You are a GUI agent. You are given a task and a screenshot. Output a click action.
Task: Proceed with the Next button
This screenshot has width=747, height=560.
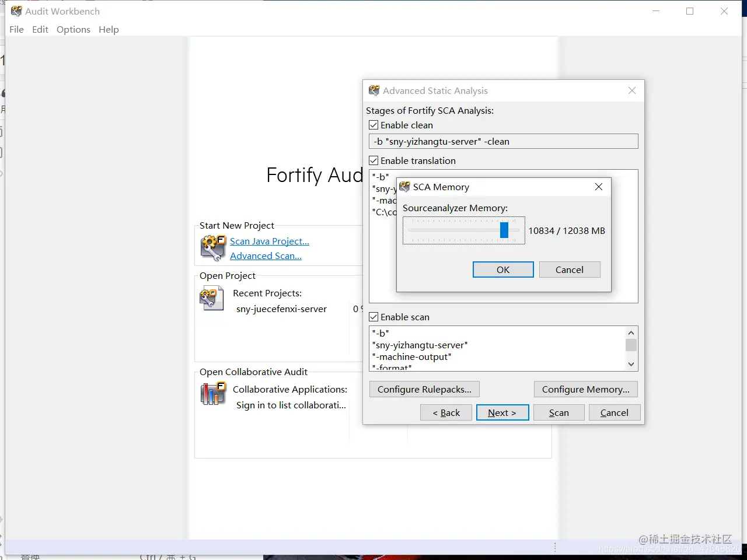pos(502,412)
